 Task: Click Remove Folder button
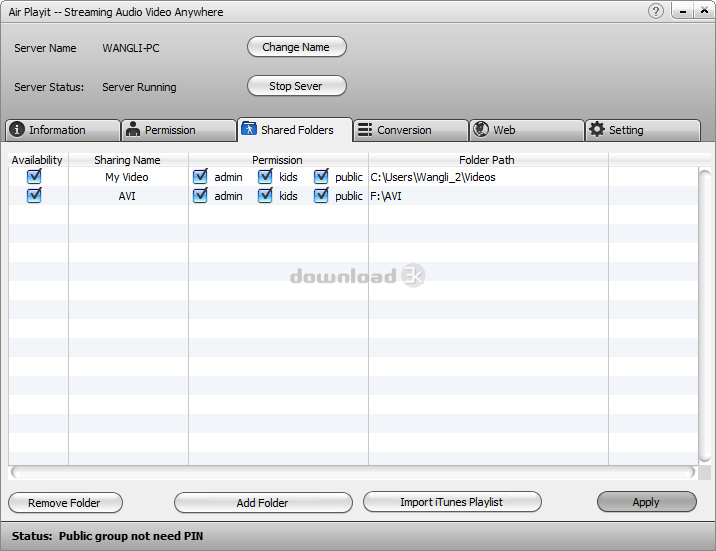(65, 503)
